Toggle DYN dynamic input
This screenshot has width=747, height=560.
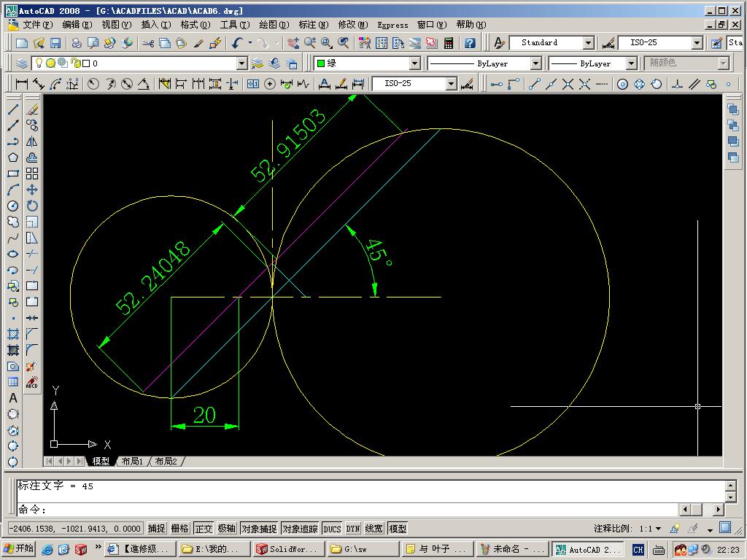coord(353,529)
